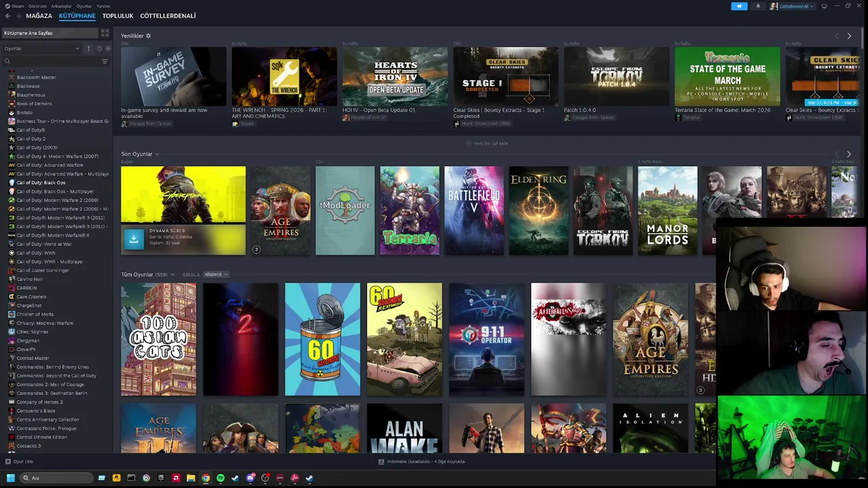Open the CÖTTELLERDENALİ profile tab
This screenshot has height=488, width=868.
click(168, 16)
